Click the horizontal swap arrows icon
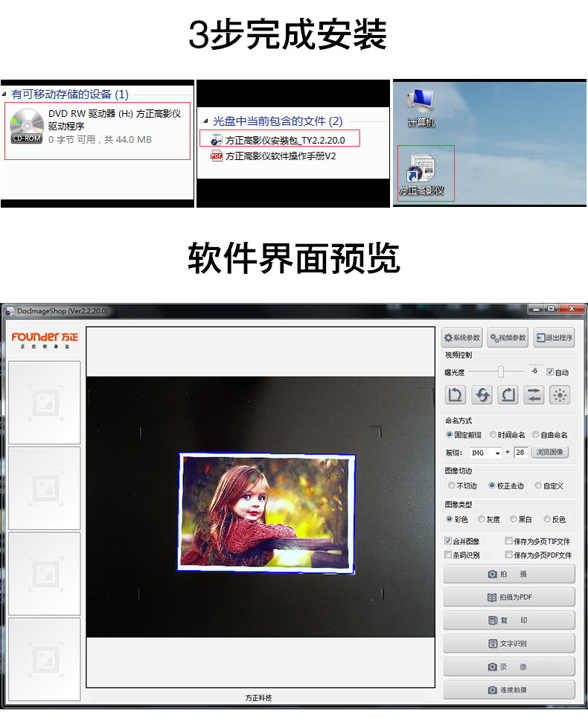The width and height of the screenshot is (588, 719). 534,394
